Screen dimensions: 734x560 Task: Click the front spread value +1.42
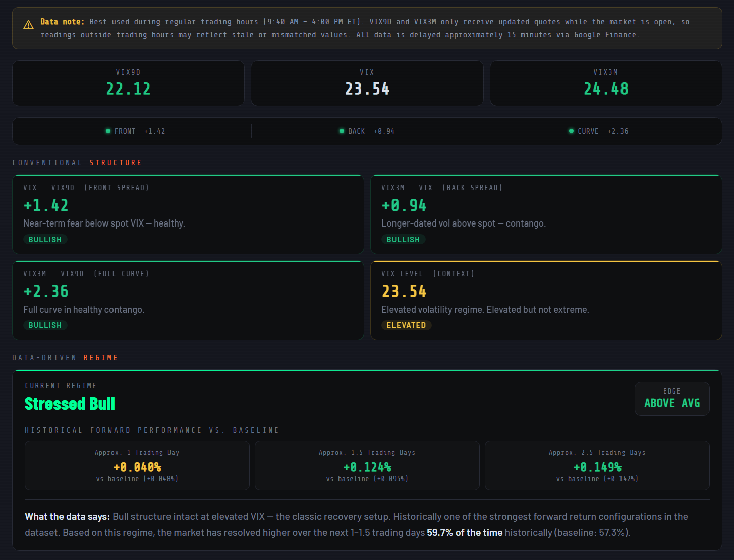coord(46,205)
